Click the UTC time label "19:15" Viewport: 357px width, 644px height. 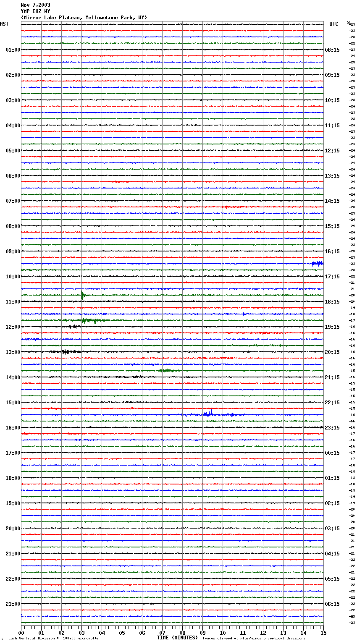[x=332, y=327]
